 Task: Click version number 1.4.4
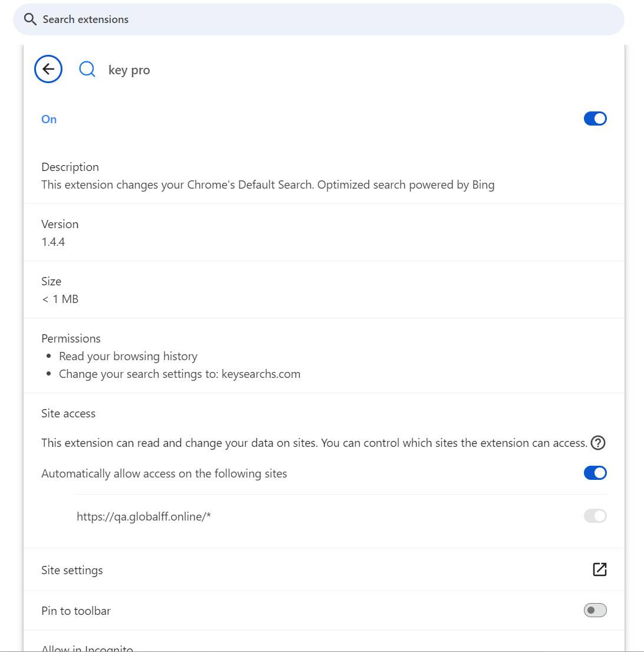pyautogui.click(x=53, y=242)
